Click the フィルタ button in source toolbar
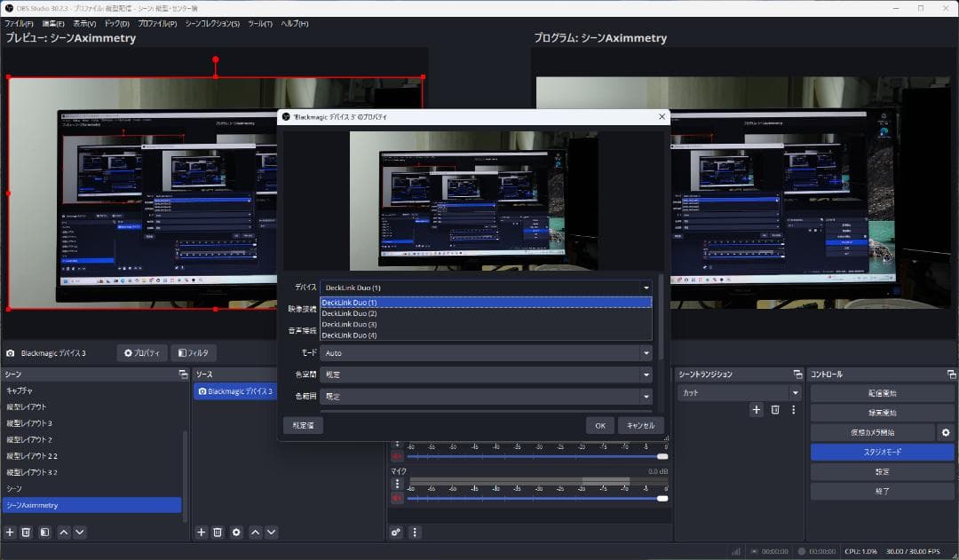Screen dimensions: 959x560 coord(194,352)
